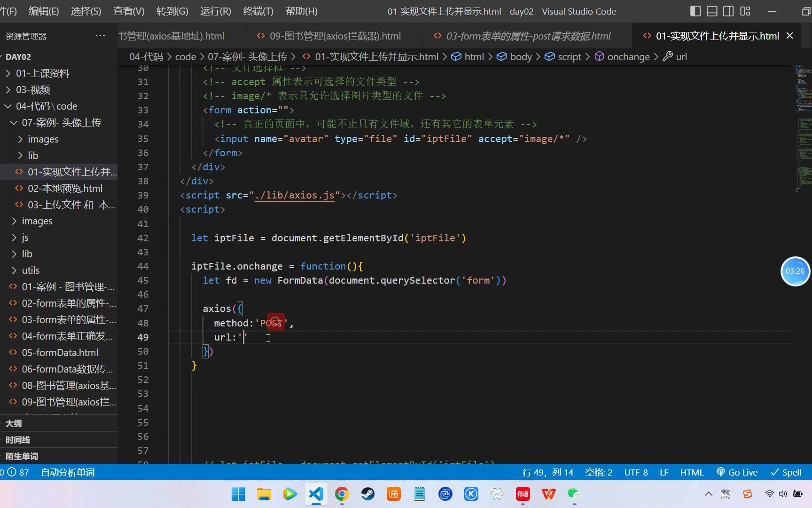This screenshot has width=812, height=508.
Task: Open 01-案例 - 图书管理 file
Action: [68, 287]
